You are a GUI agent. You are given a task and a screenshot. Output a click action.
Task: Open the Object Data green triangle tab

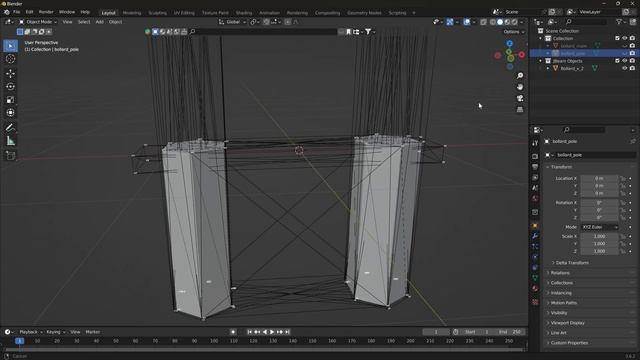[x=535, y=278]
